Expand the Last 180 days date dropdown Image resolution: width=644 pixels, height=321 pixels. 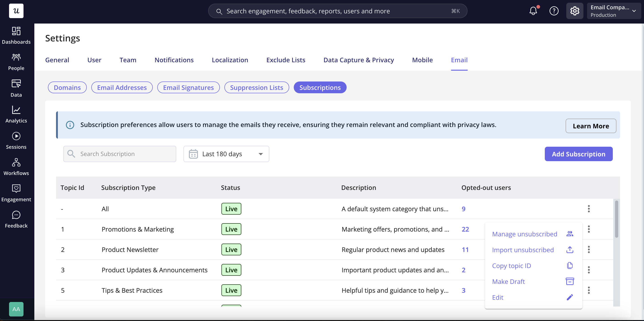(x=226, y=154)
